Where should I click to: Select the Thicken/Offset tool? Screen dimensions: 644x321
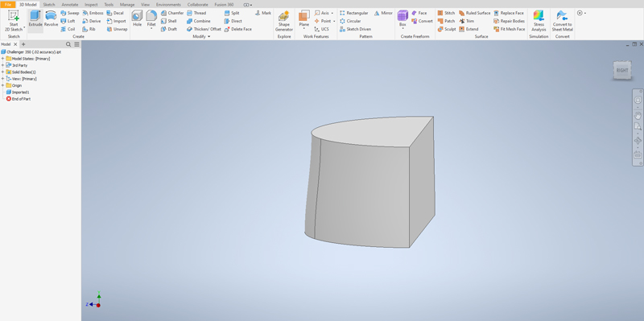204,29
